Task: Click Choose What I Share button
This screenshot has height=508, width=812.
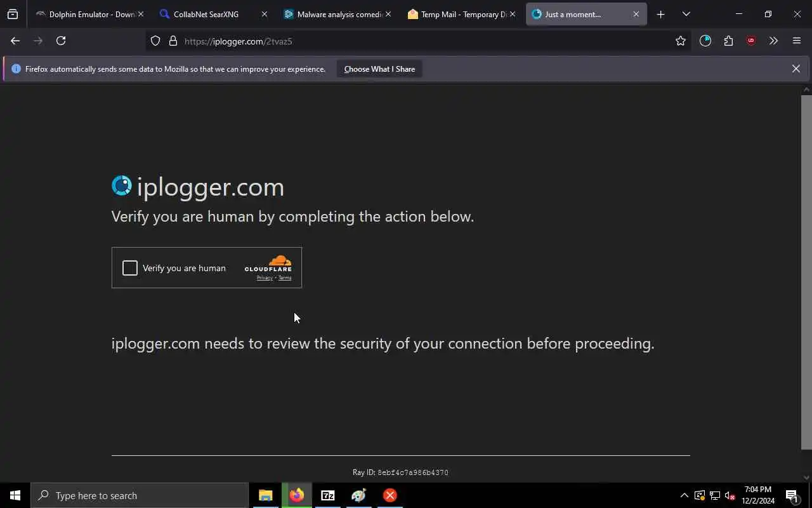Action: click(379, 69)
